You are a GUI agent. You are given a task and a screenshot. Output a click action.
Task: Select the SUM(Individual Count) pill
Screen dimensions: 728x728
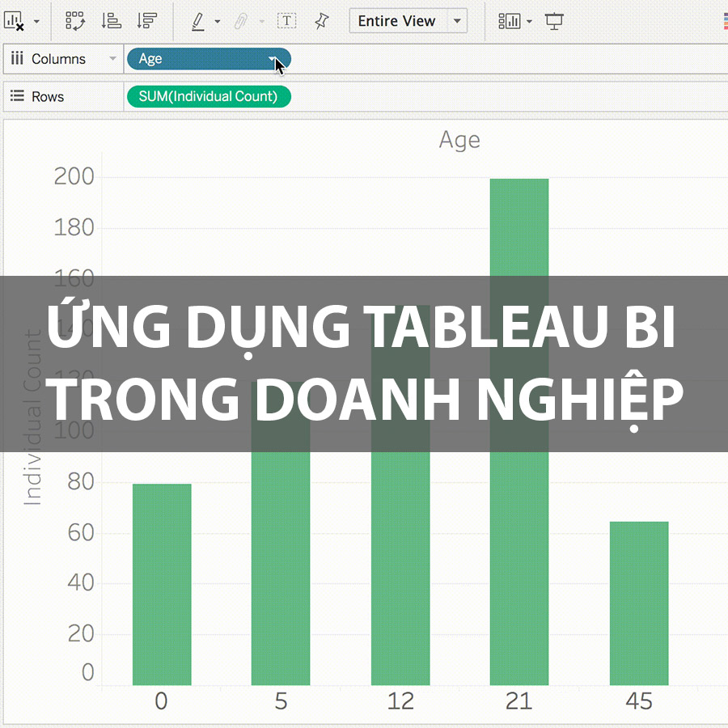coord(209,96)
